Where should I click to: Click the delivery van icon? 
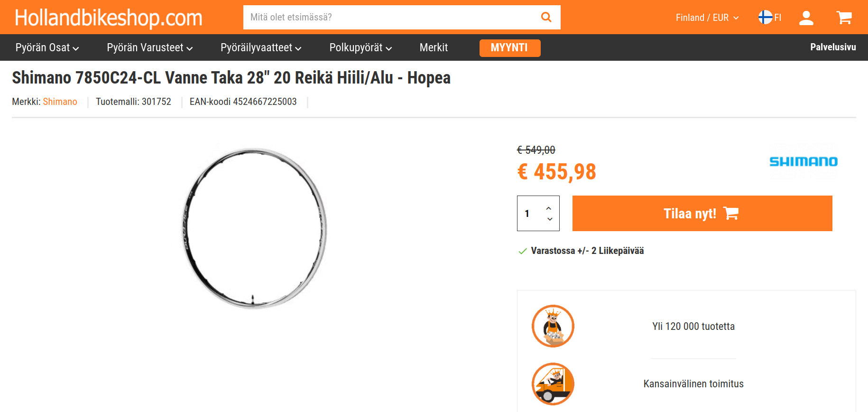(x=553, y=384)
